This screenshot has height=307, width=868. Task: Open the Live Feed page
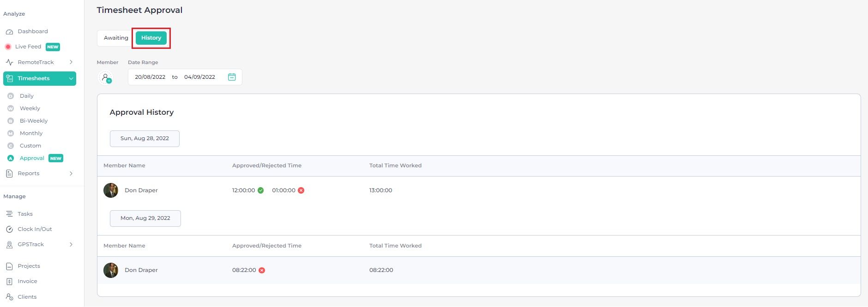[x=28, y=47]
